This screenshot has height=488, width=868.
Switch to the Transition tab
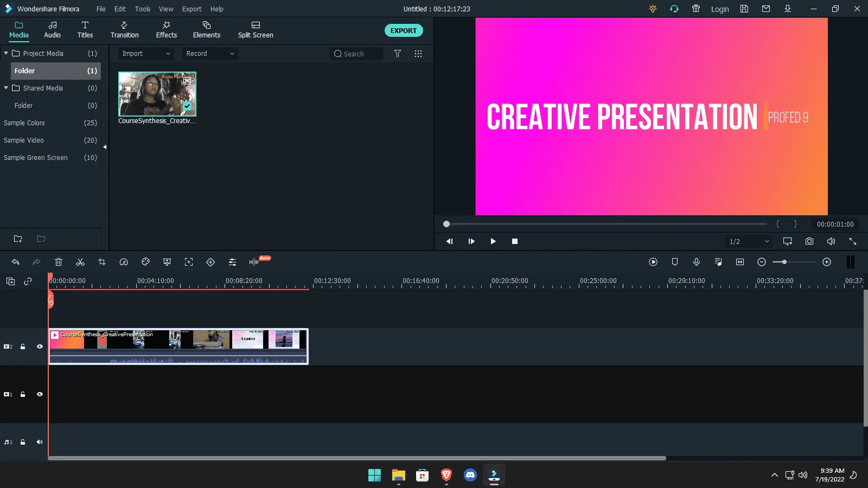click(x=124, y=30)
